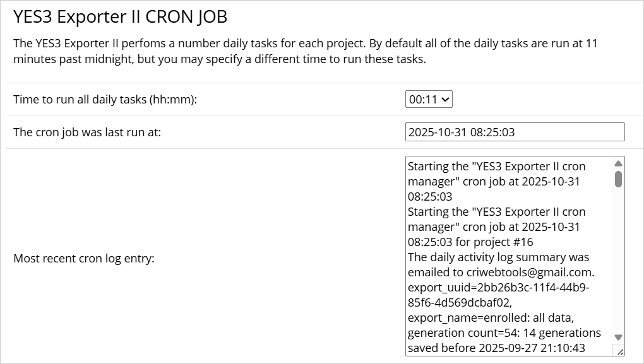This screenshot has width=644, height=364.
Task: Click the "Most recent cron log entry" label
Action: point(84,259)
